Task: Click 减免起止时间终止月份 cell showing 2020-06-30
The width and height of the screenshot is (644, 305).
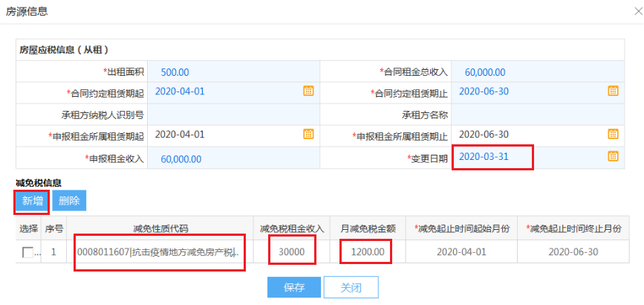Action: [x=573, y=252]
